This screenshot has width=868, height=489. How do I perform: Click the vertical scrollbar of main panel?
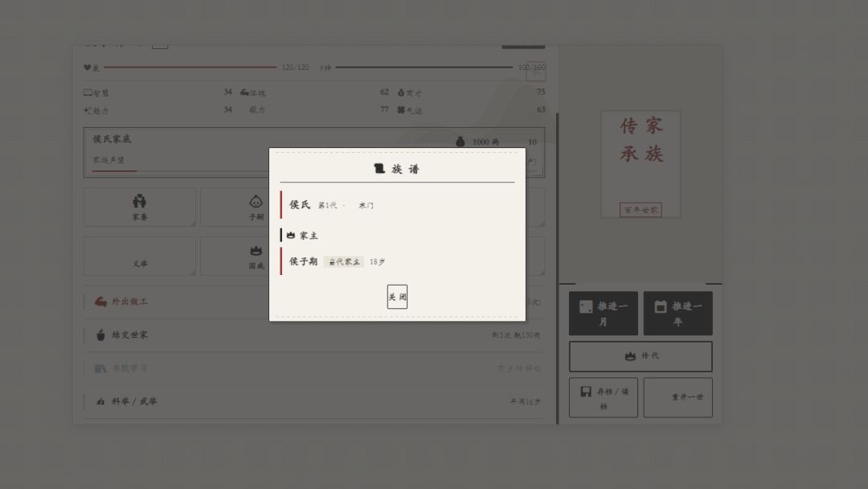coord(558,269)
